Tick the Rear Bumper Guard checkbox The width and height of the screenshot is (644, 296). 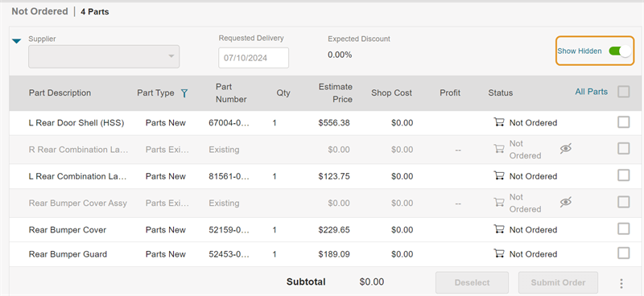623,253
